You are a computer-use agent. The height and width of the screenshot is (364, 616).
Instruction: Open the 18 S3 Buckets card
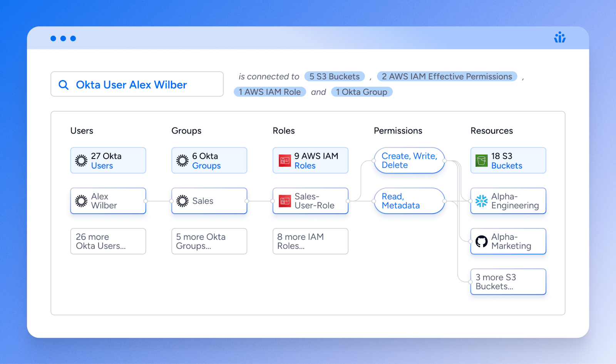[508, 160]
